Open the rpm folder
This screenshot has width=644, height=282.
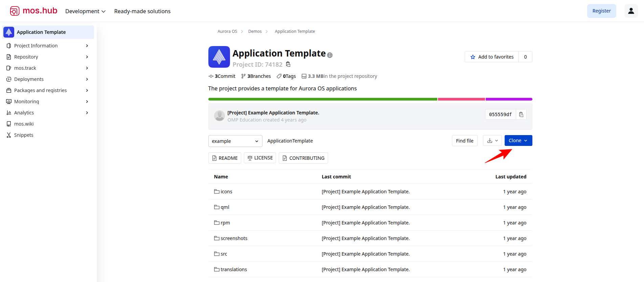click(222, 223)
